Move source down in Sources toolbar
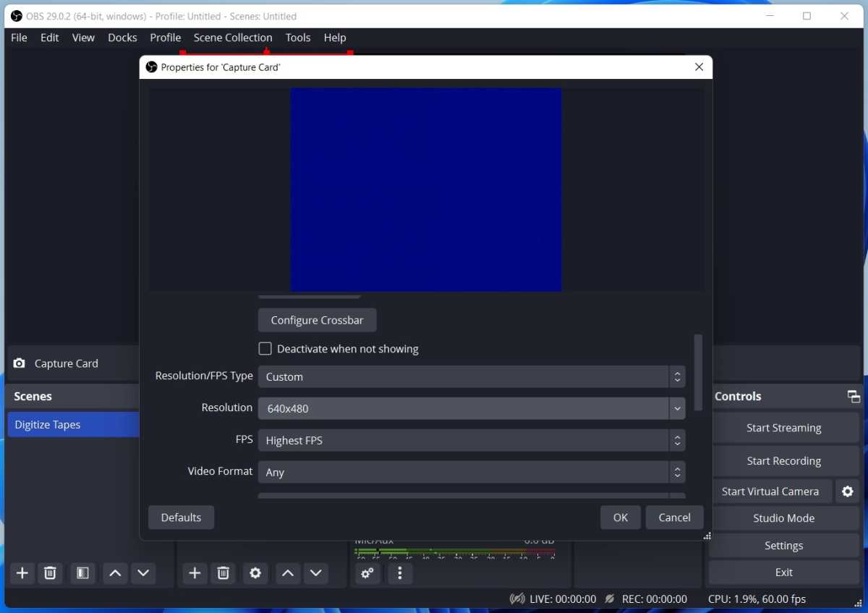 click(x=315, y=573)
